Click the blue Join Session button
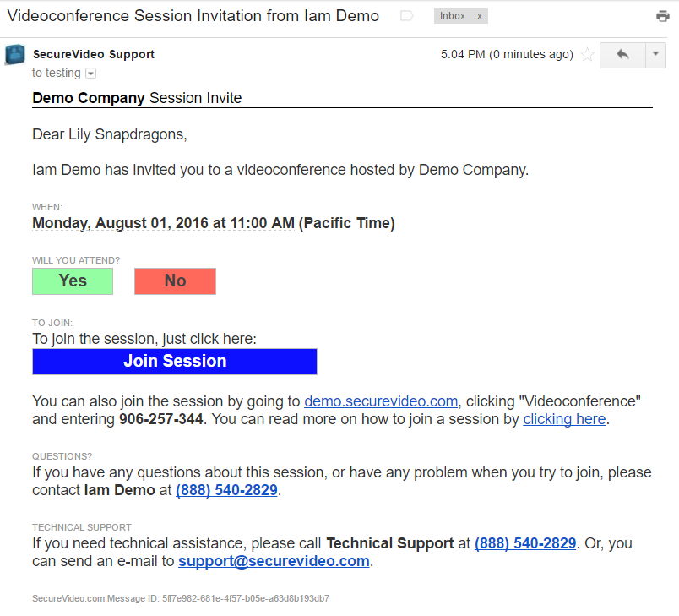 click(x=175, y=362)
